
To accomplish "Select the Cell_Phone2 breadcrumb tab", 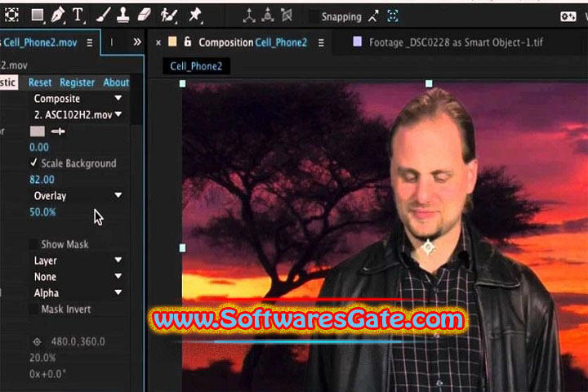I will [x=196, y=66].
